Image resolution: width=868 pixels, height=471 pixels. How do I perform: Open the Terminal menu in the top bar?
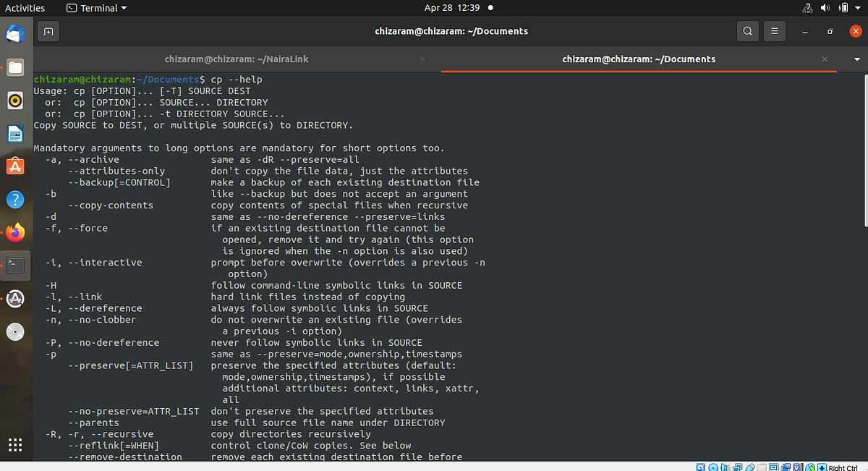tap(96, 8)
